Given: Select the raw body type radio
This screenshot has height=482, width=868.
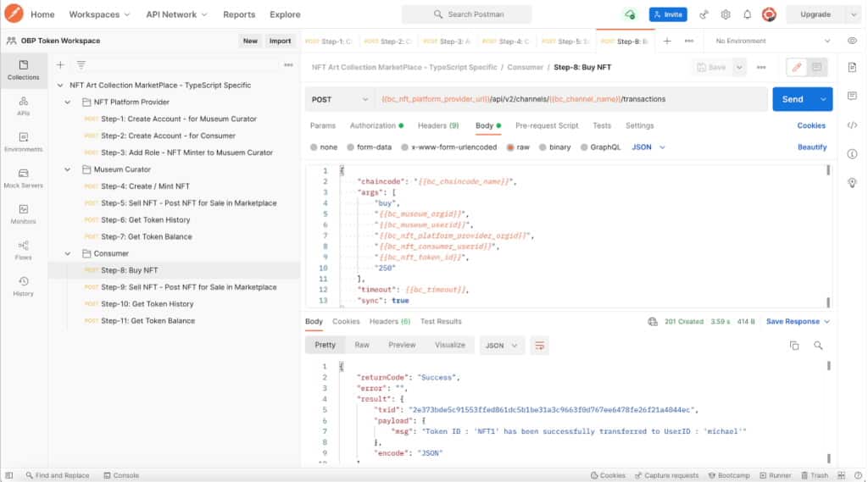Looking at the screenshot, I should click(x=510, y=147).
